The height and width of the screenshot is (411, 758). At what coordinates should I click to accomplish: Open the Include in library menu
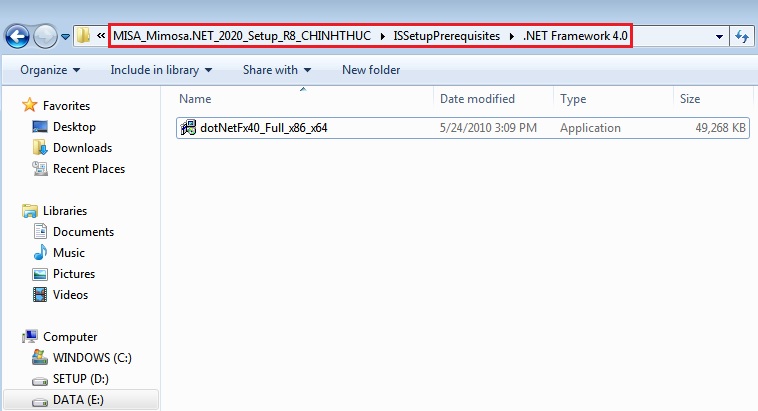pyautogui.click(x=161, y=70)
